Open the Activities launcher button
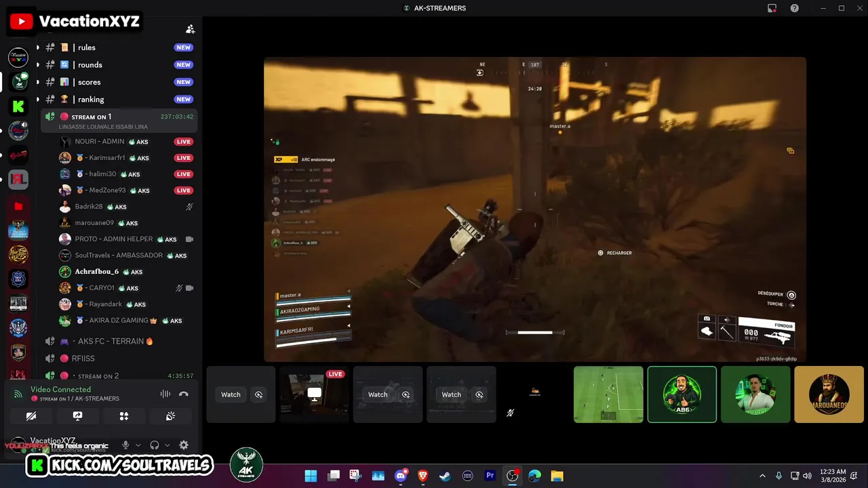Screen dimensions: 868x488 pyautogui.click(x=123, y=416)
